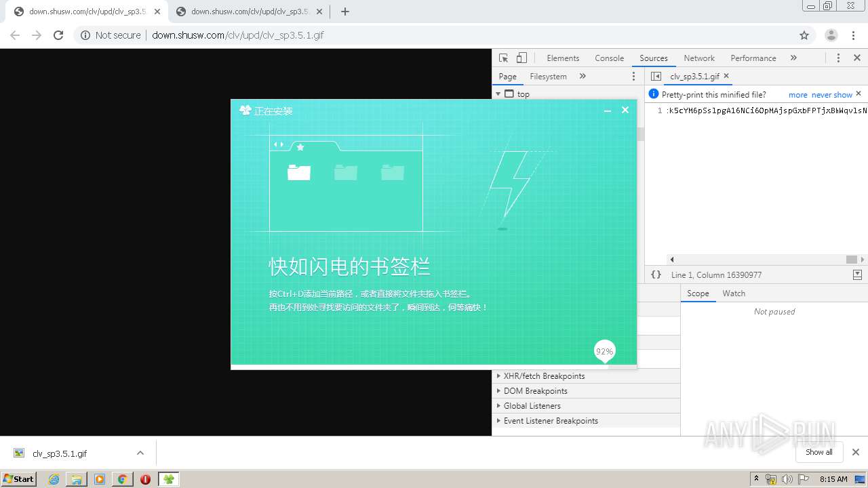Open the Windows Start menu
Image resolution: width=868 pixels, height=488 pixels.
19,479
